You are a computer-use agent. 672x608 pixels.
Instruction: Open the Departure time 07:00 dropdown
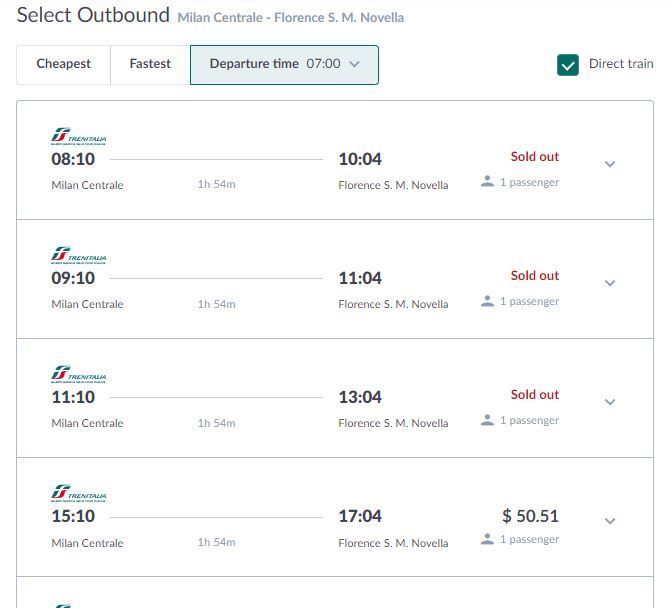(x=284, y=64)
